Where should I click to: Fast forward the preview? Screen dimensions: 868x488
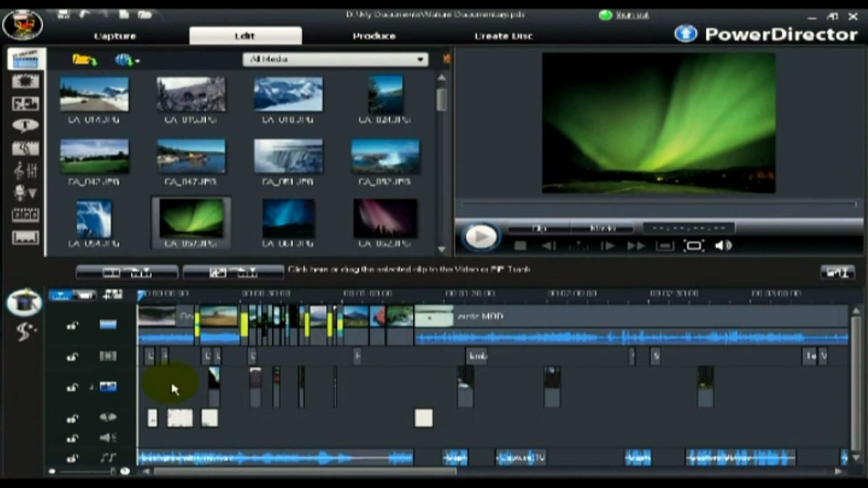pos(636,245)
